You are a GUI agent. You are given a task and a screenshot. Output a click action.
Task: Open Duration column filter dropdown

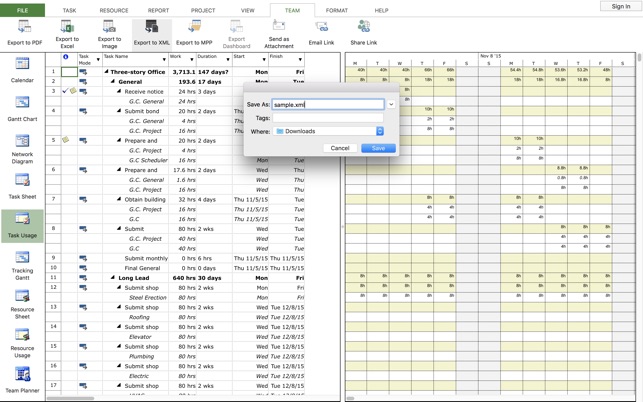(x=228, y=60)
